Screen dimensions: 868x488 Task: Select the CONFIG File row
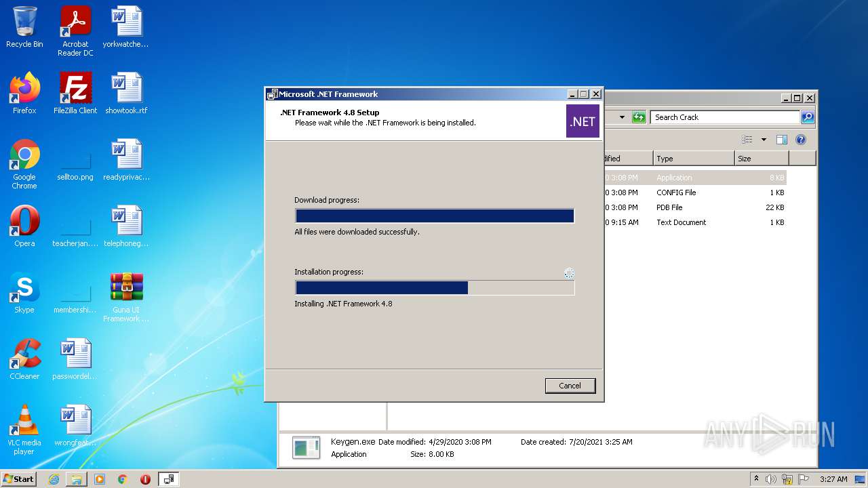[x=694, y=192]
